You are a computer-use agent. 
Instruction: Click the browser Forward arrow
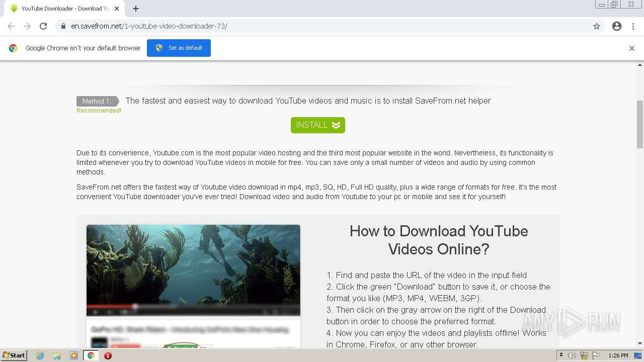[27, 26]
